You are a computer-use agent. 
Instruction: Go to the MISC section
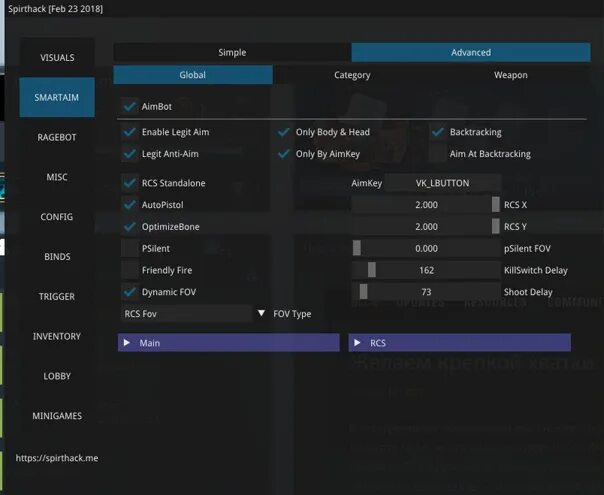click(57, 177)
